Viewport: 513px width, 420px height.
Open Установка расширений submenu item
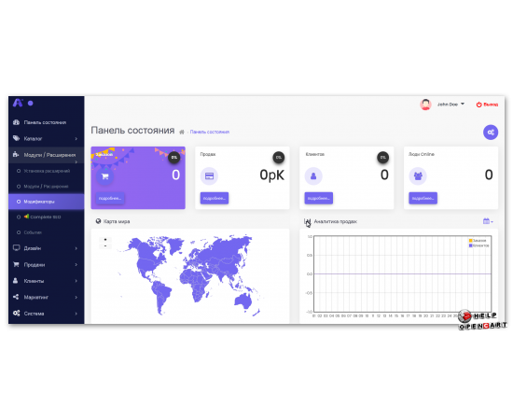[x=47, y=171]
